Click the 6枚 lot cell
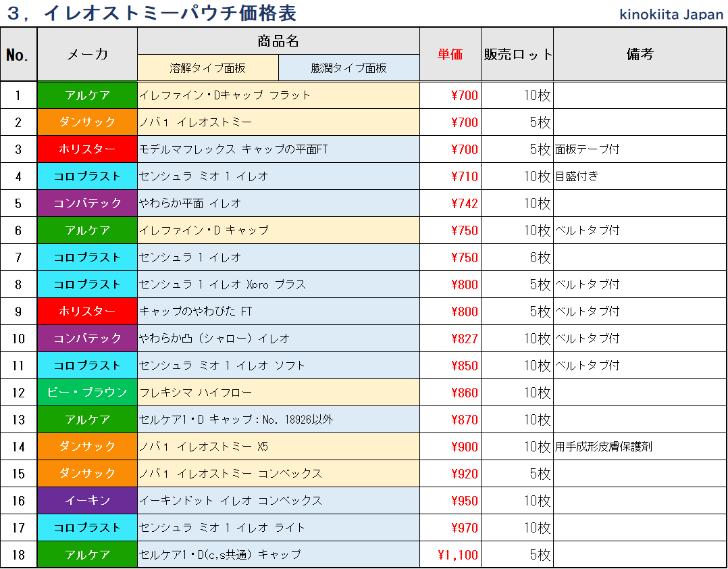The width and height of the screenshot is (728, 569). (x=517, y=257)
